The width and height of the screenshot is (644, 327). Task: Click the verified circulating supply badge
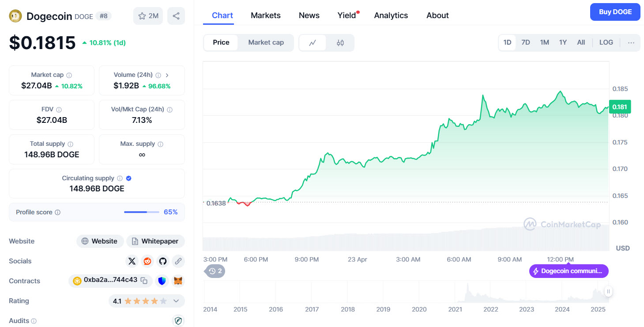tap(129, 179)
